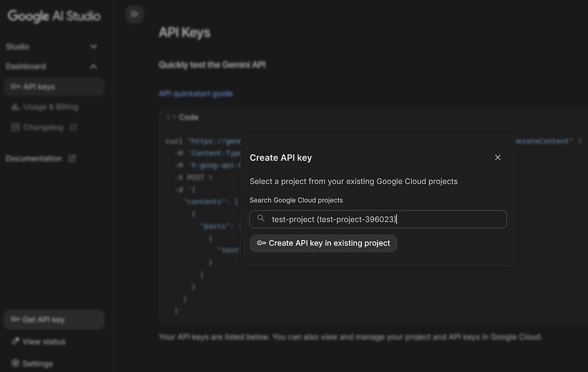Open Documentation link in sidebar

[x=41, y=158]
